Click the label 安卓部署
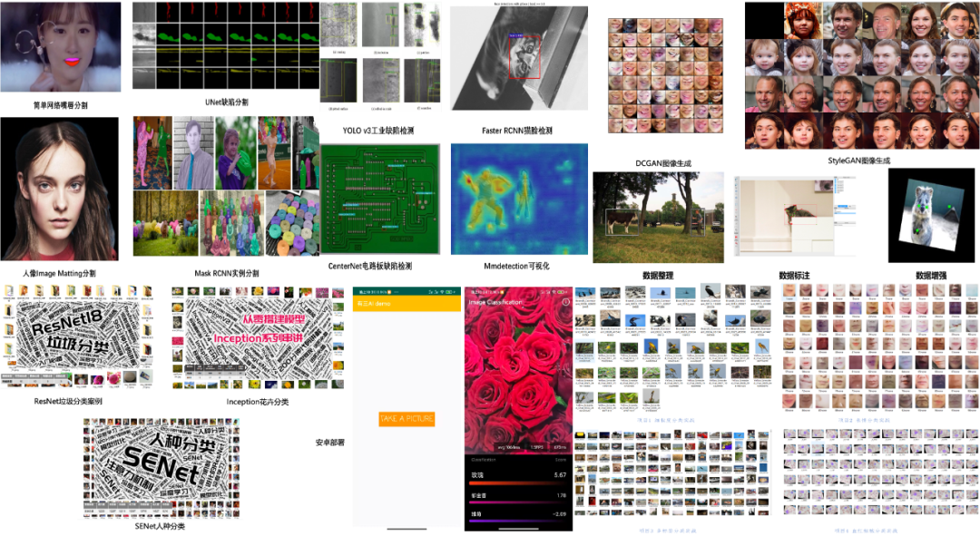The height and width of the screenshot is (536, 980). (330, 443)
